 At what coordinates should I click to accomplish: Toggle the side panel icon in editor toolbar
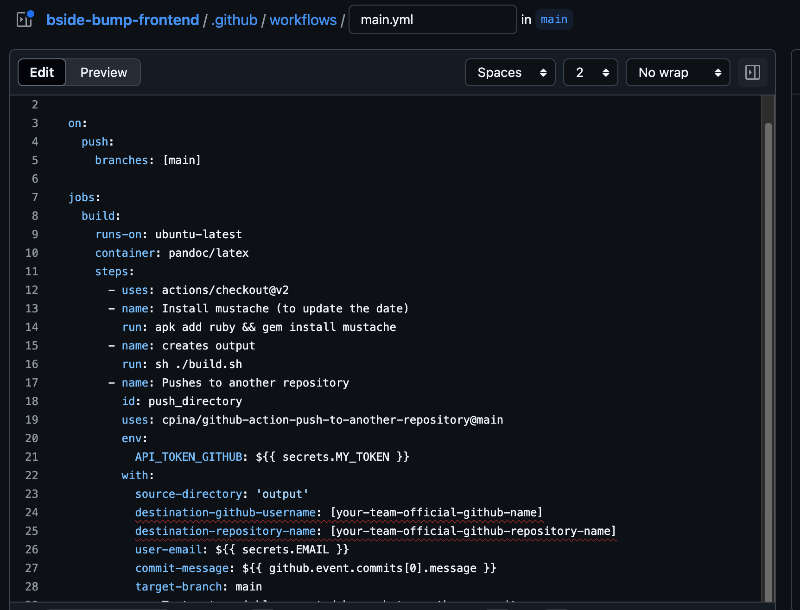(x=753, y=72)
